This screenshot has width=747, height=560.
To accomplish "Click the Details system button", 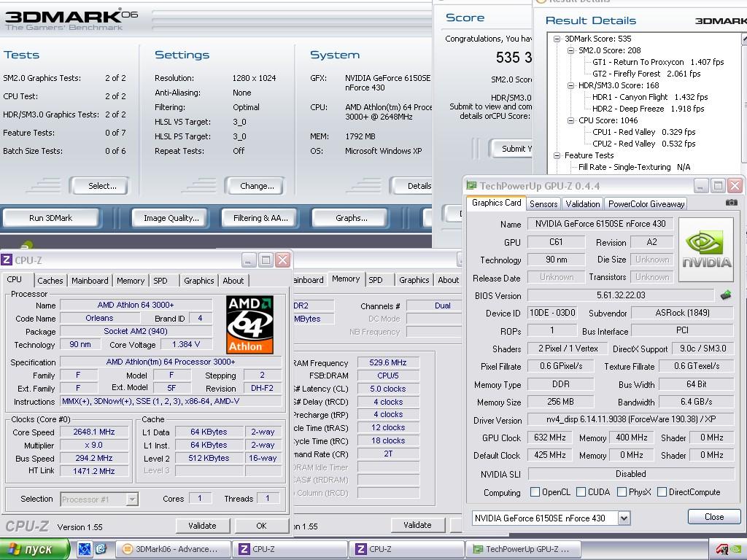I will click(411, 186).
